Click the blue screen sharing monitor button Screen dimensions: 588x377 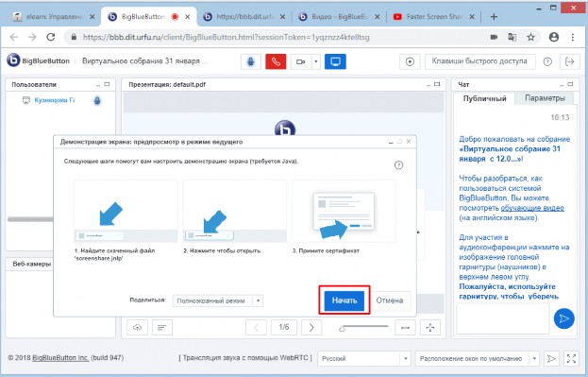point(335,61)
